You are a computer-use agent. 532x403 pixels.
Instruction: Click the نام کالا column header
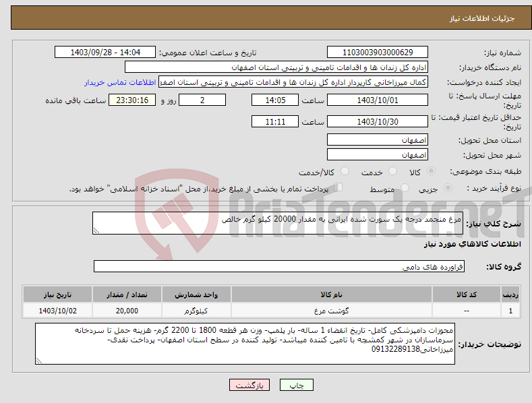(x=332, y=294)
